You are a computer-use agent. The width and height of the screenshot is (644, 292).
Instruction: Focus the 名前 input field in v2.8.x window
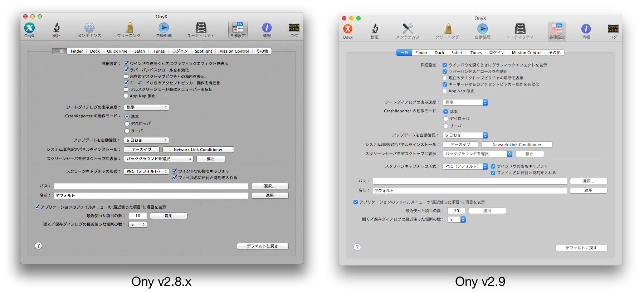pos(151,195)
